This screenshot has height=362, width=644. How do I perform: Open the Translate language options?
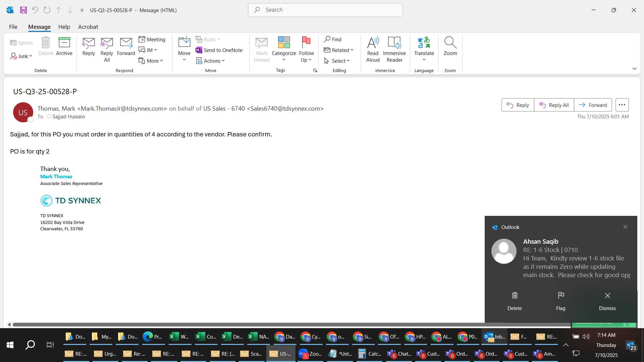pos(424,49)
